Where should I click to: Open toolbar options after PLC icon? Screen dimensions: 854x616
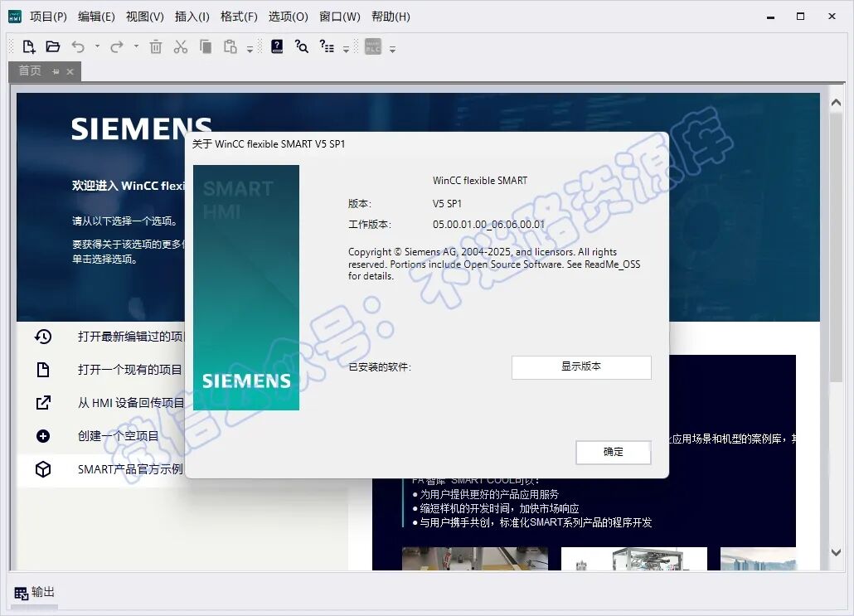click(392, 49)
